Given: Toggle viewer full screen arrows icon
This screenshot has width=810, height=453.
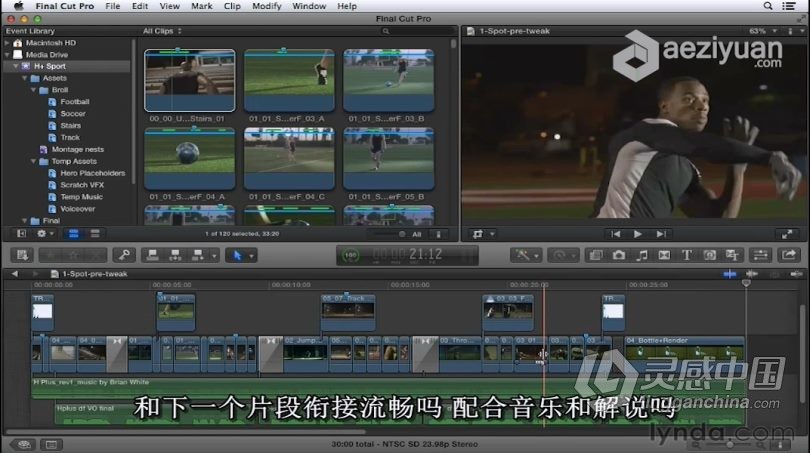Looking at the screenshot, I should pos(787,234).
